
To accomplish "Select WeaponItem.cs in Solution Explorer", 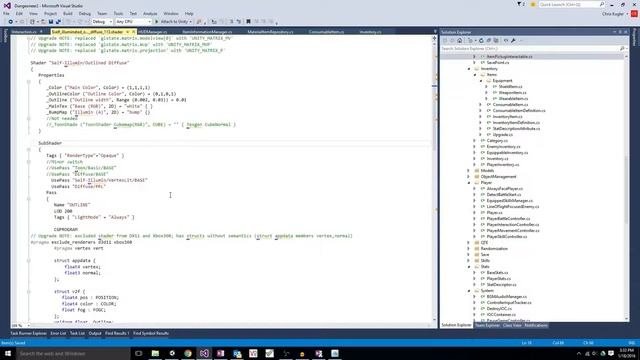I will pos(512,93).
